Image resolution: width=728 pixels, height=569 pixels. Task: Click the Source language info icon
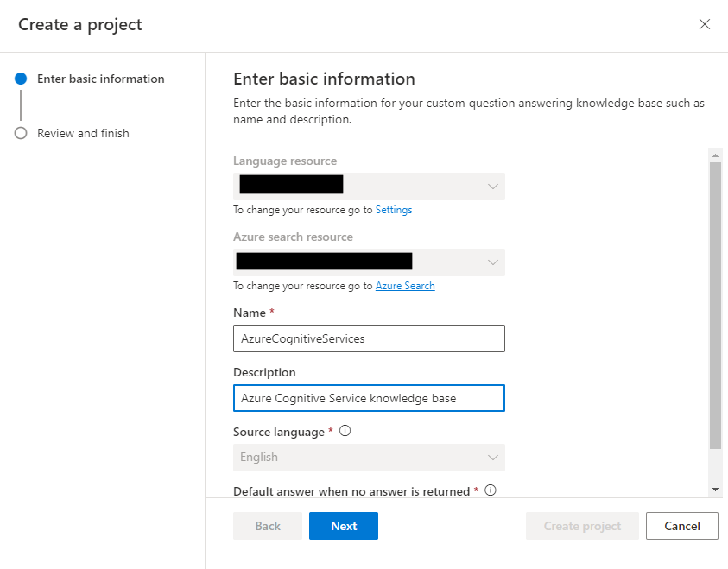[345, 431]
